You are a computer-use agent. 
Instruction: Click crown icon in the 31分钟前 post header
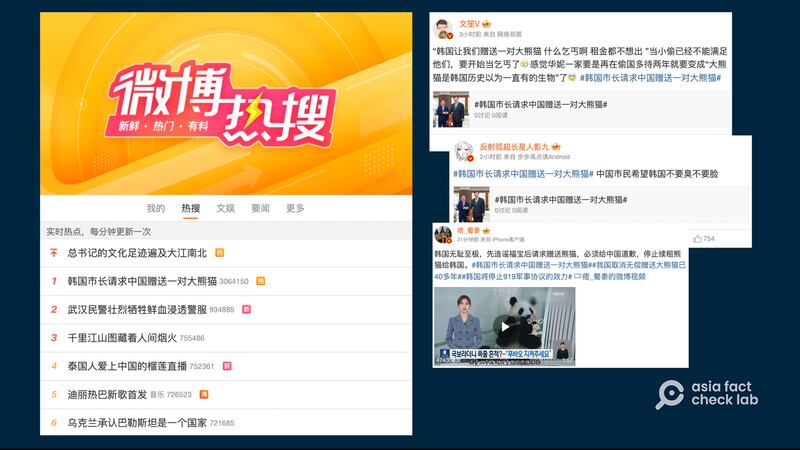[486, 231]
